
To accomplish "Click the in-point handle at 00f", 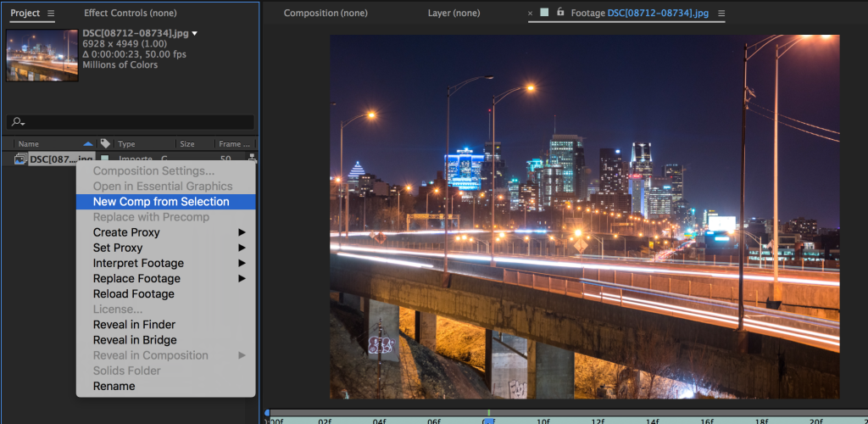I will (267, 413).
